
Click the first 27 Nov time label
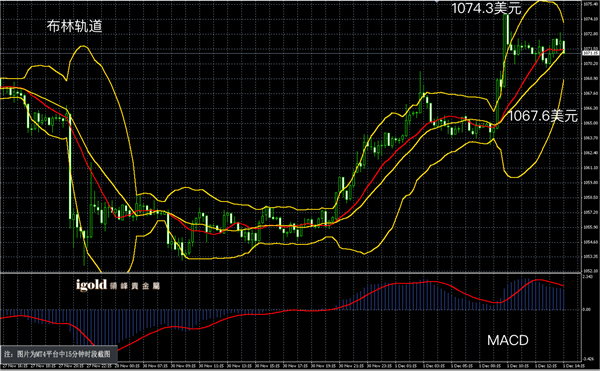tap(10, 366)
